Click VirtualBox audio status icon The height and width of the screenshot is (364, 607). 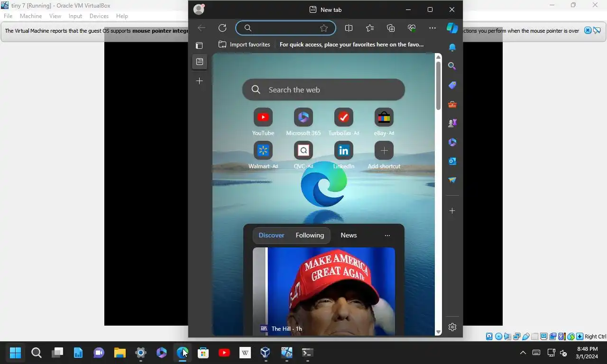tap(508, 337)
